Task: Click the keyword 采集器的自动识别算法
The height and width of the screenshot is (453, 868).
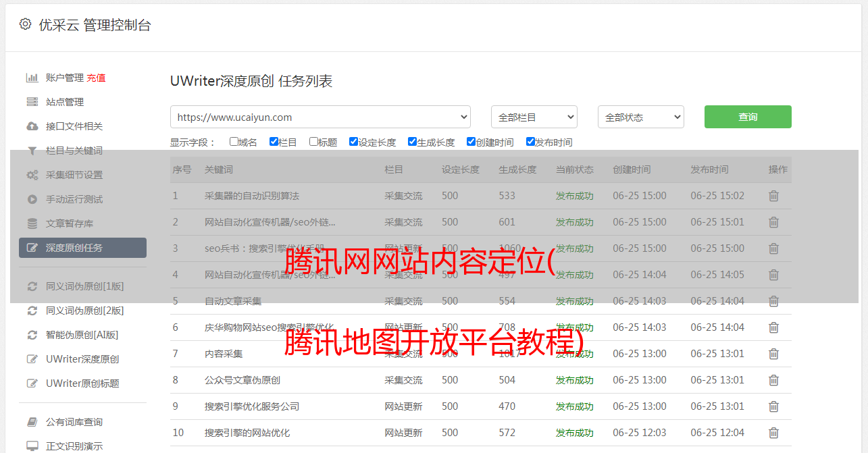Action: click(x=252, y=196)
